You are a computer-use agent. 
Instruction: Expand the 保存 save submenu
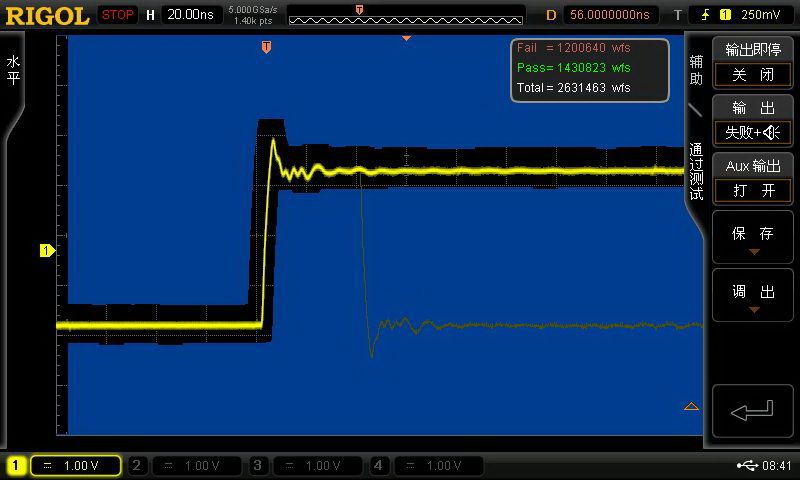752,238
